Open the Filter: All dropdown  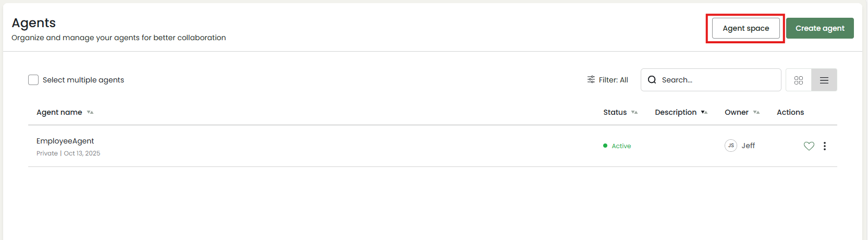(607, 80)
